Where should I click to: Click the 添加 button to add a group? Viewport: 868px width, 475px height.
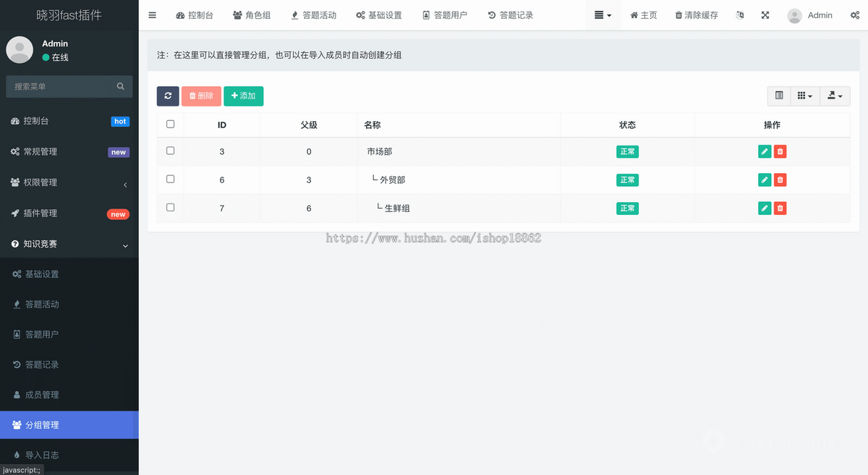(x=243, y=96)
